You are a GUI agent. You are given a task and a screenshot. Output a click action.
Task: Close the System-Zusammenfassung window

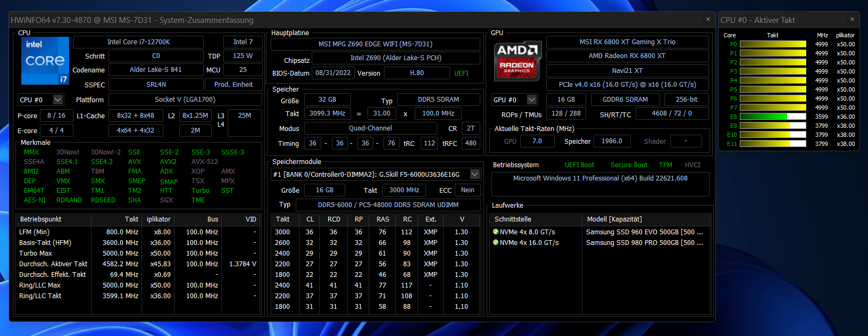pos(708,20)
